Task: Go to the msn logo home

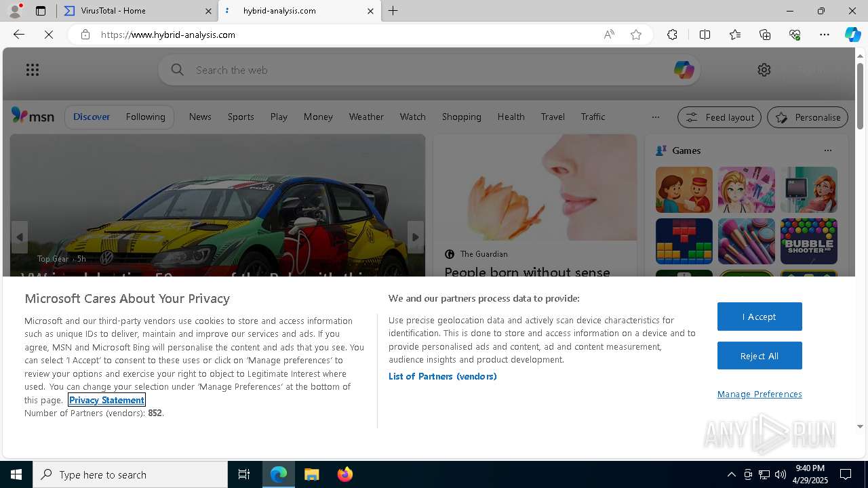Action: click(x=33, y=117)
